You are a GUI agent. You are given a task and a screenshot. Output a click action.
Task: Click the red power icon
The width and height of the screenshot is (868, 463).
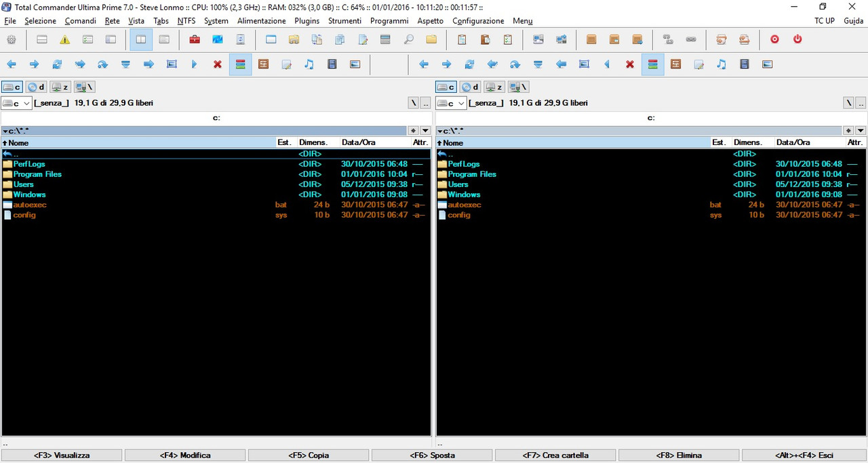[x=797, y=40]
